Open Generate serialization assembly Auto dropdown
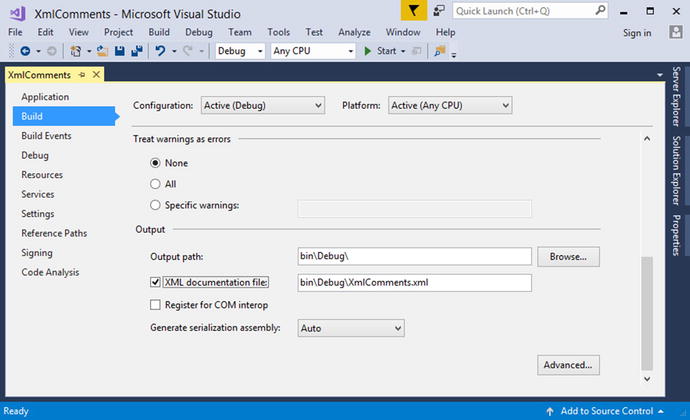The image size is (690, 420). [x=351, y=328]
